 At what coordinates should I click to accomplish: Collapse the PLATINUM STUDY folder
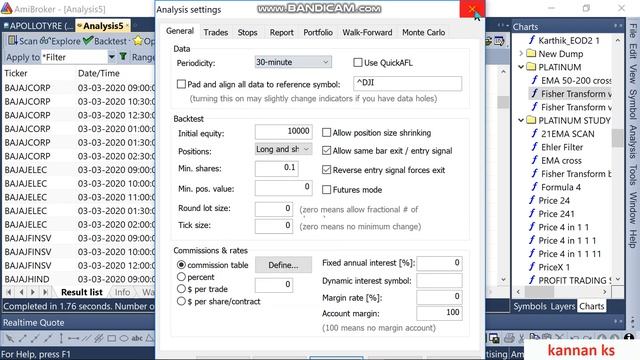click(x=521, y=120)
